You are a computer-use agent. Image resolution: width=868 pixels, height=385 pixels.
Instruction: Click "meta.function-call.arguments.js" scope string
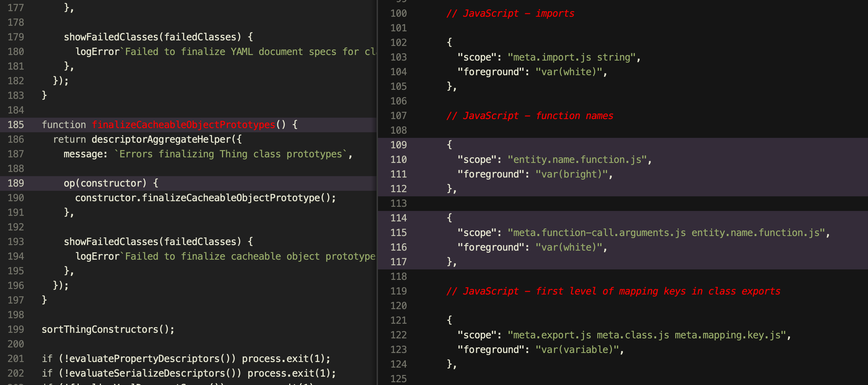tap(597, 233)
